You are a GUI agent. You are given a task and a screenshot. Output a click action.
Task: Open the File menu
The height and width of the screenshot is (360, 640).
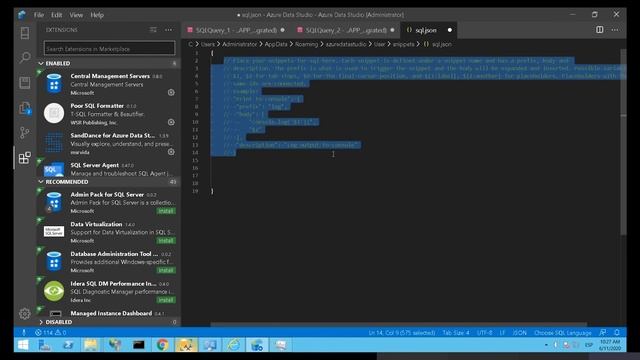[x=39, y=15]
